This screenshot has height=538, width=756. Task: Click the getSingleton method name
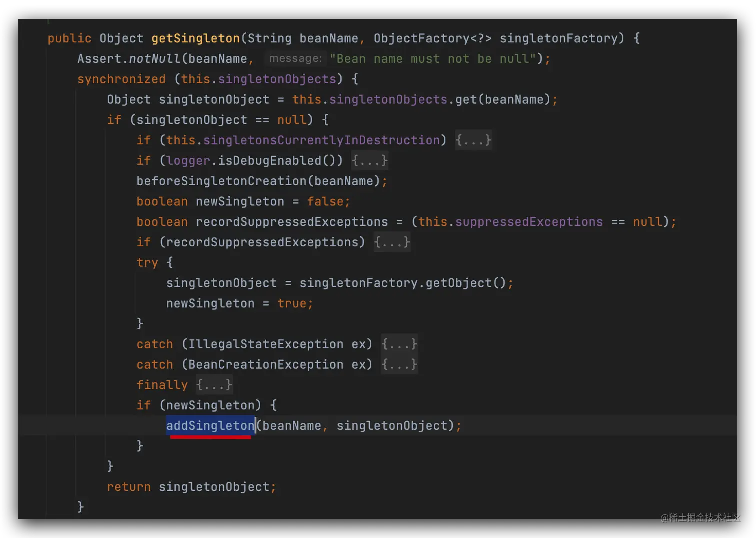pyautogui.click(x=196, y=38)
